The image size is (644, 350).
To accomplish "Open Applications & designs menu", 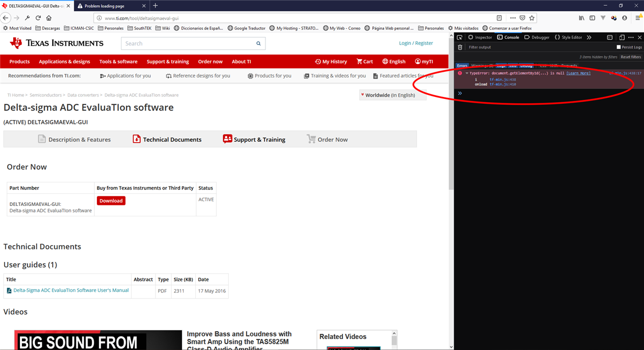I will pyautogui.click(x=64, y=61).
